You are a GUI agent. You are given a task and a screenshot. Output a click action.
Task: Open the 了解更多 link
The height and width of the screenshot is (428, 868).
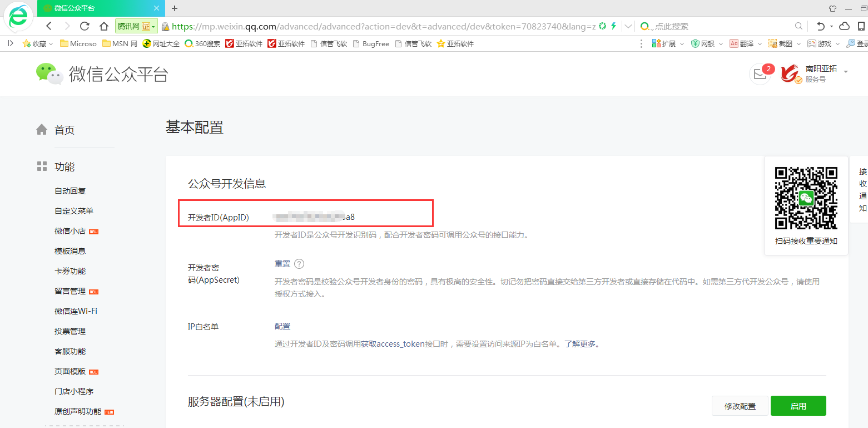[x=581, y=344]
